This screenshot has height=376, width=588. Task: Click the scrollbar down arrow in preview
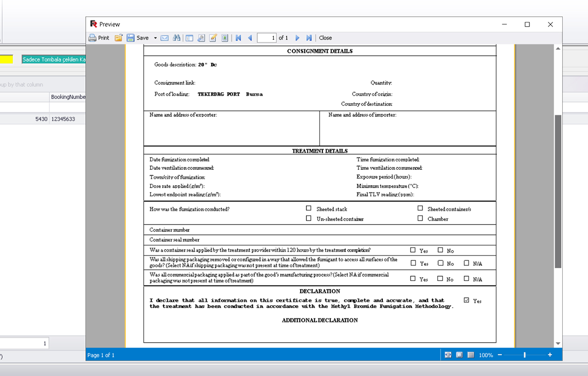point(558,344)
